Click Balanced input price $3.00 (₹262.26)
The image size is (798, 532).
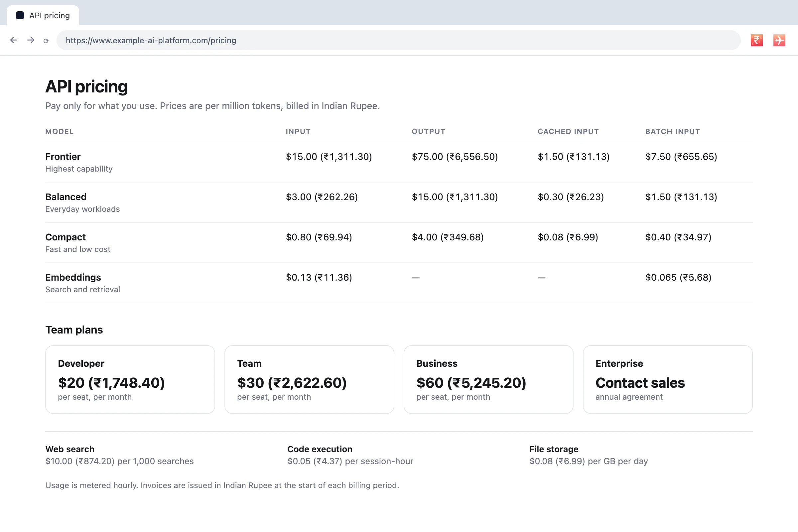[322, 197]
